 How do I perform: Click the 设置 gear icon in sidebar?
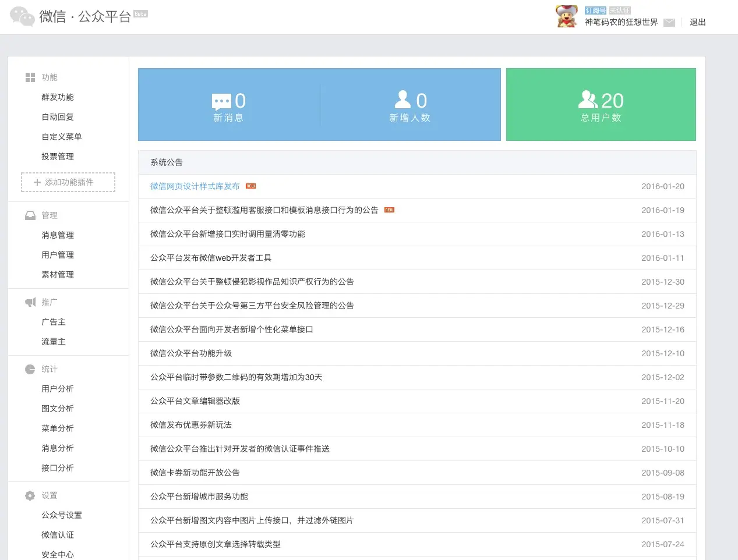30,495
